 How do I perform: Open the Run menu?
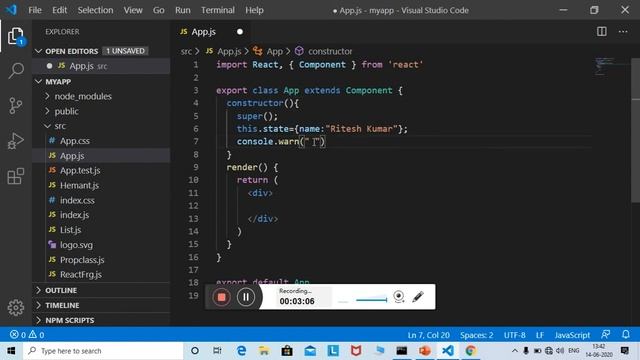click(x=182, y=10)
